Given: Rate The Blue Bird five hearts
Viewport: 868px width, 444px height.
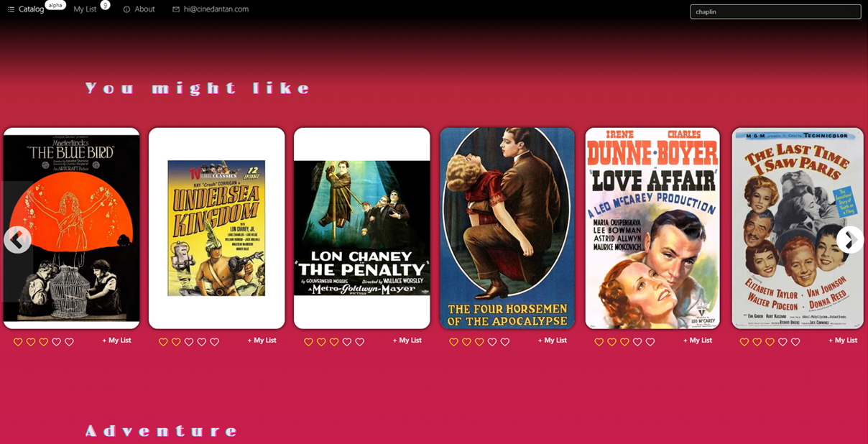Looking at the screenshot, I should [x=69, y=342].
